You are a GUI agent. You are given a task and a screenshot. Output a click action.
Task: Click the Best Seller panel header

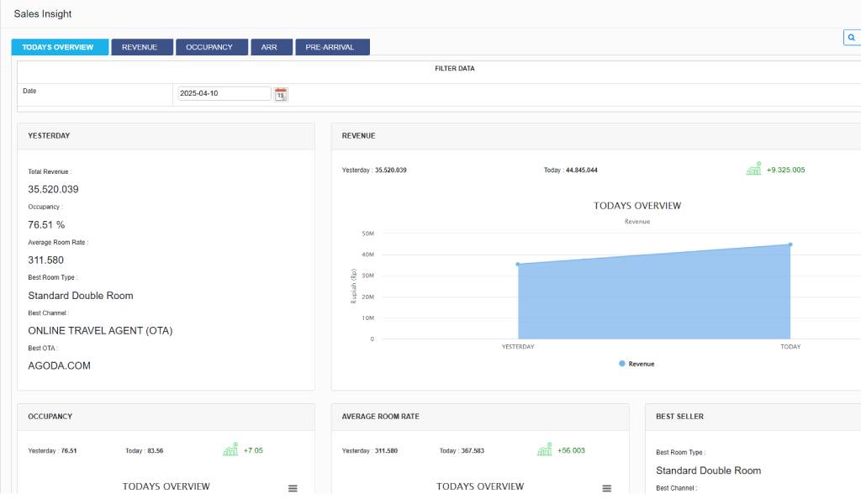679,416
